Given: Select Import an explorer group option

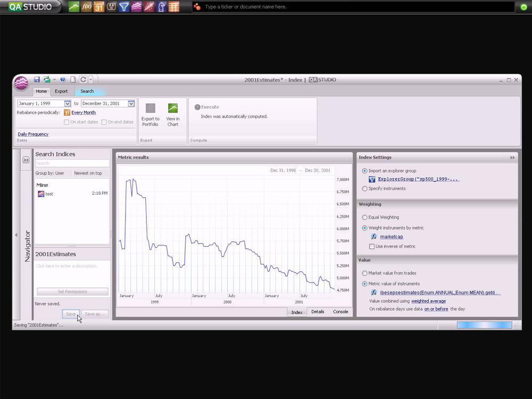Looking at the screenshot, I should point(364,171).
